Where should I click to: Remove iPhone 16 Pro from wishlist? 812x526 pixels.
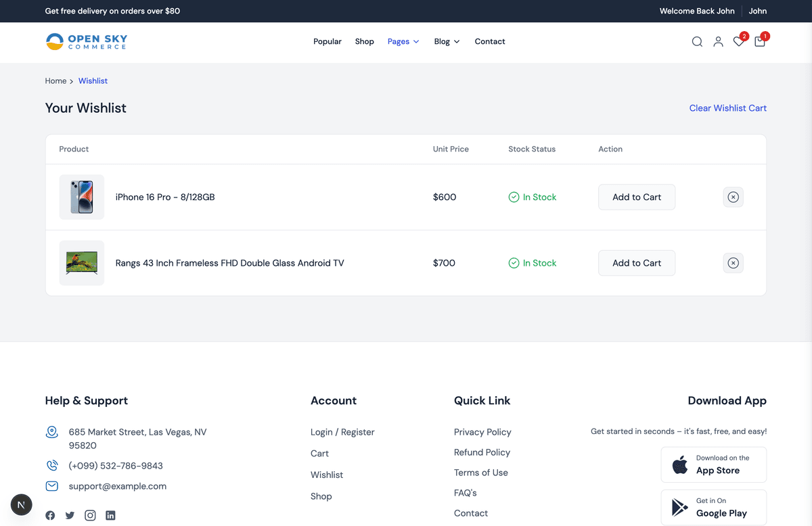coord(733,197)
